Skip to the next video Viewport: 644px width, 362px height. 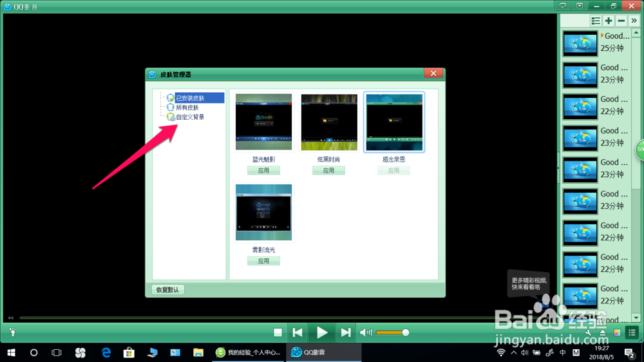(x=346, y=332)
